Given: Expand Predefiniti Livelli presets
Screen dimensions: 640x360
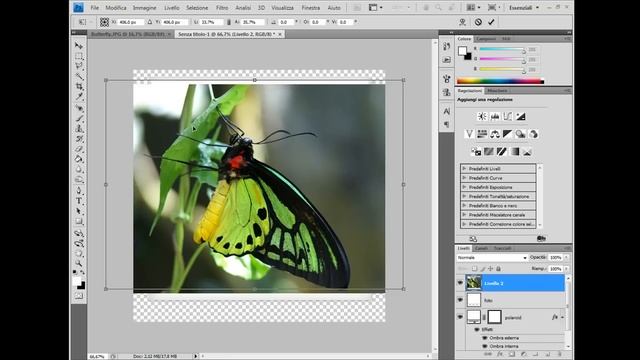Looking at the screenshot, I should (464, 169).
